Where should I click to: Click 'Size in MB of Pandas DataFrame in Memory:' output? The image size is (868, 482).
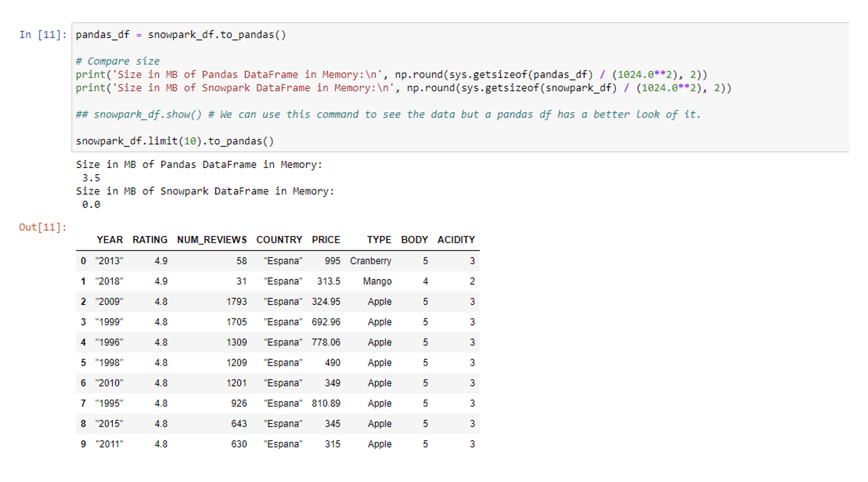tap(199, 164)
